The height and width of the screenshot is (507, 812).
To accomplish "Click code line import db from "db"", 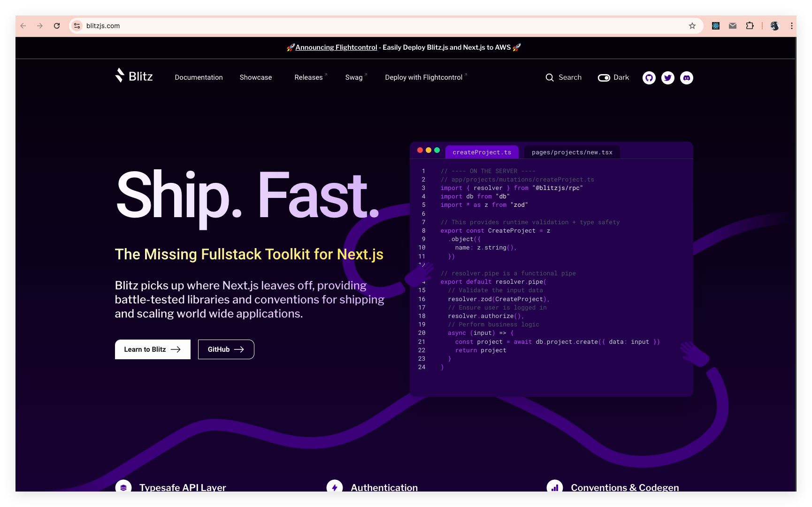I will 475,197.
